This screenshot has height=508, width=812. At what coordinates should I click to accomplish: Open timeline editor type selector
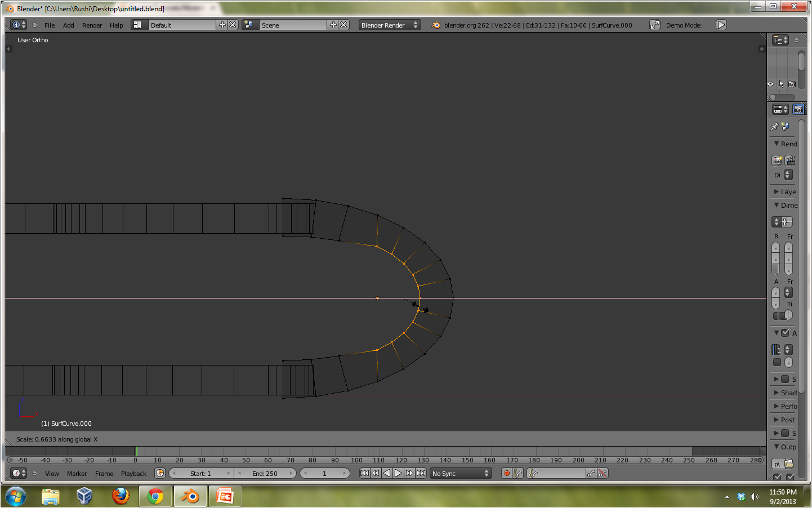[x=19, y=473]
